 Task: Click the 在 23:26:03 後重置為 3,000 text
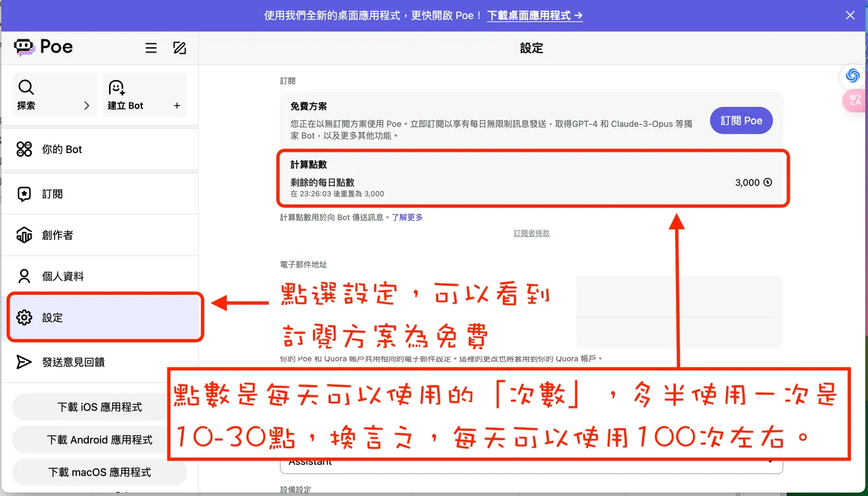[337, 194]
